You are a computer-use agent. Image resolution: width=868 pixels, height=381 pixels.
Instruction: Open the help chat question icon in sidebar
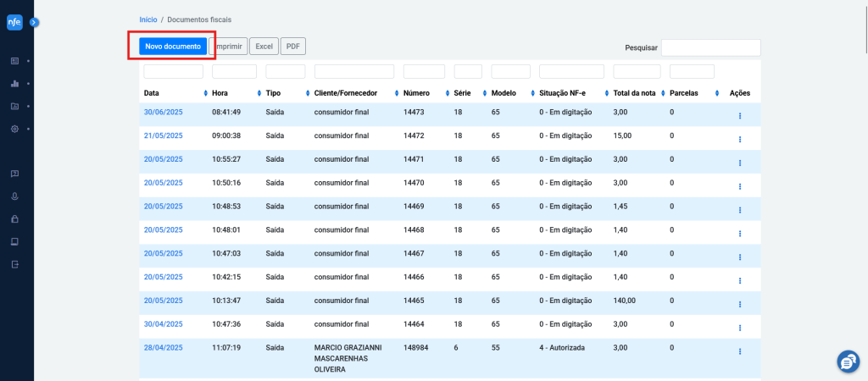(15, 174)
